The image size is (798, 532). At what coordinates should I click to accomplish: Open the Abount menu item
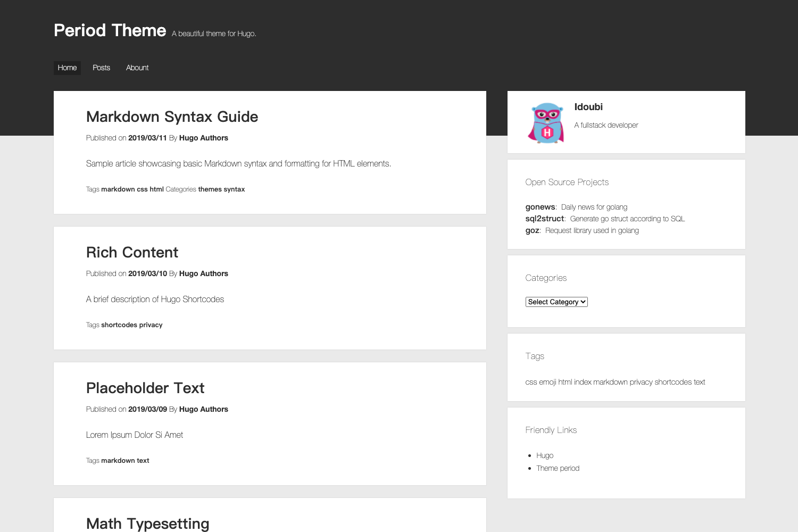137,68
